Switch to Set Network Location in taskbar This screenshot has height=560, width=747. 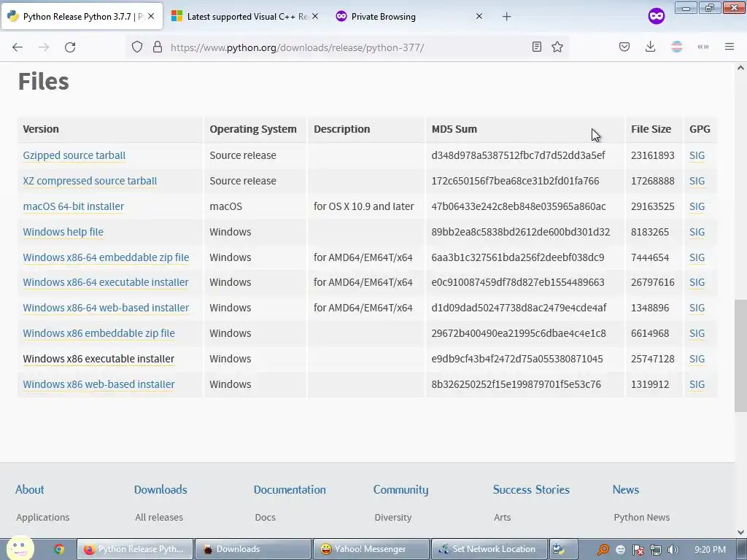coord(489,549)
